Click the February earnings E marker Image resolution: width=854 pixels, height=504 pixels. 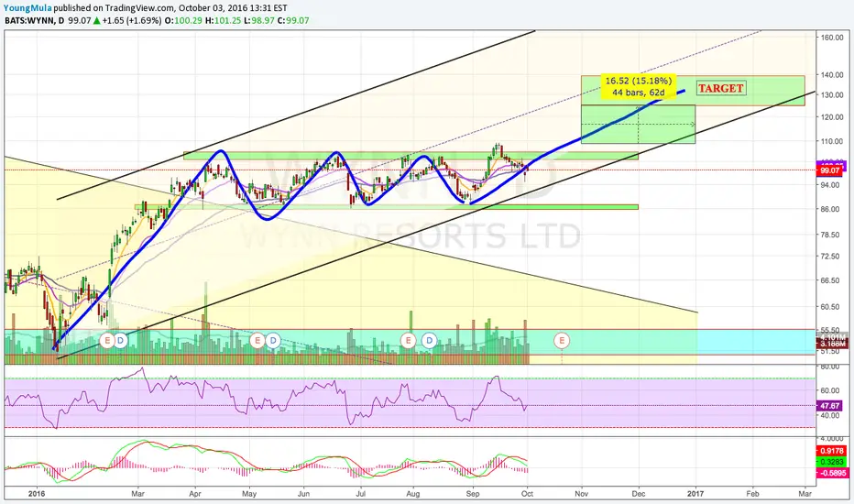point(106,341)
